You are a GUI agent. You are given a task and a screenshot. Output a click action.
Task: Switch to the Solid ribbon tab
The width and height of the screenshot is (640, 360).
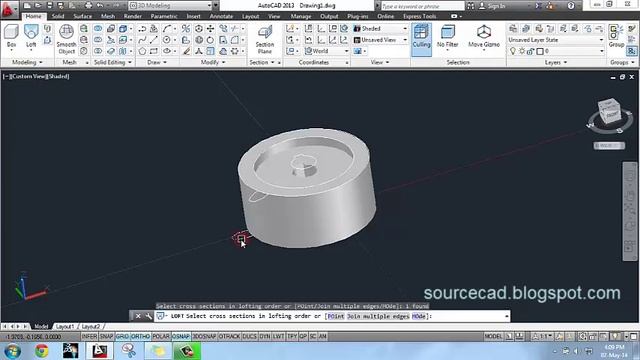point(58,16)
